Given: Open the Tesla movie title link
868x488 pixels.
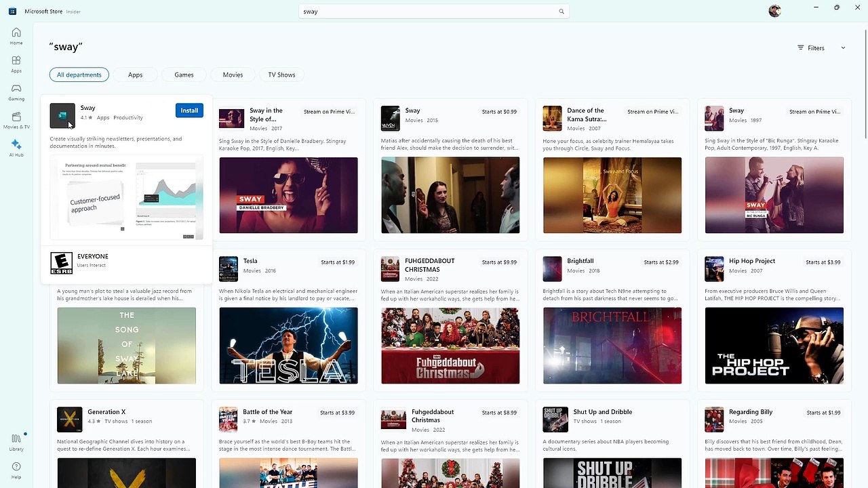Looking at the screenshot, I should tap(250, 261).
